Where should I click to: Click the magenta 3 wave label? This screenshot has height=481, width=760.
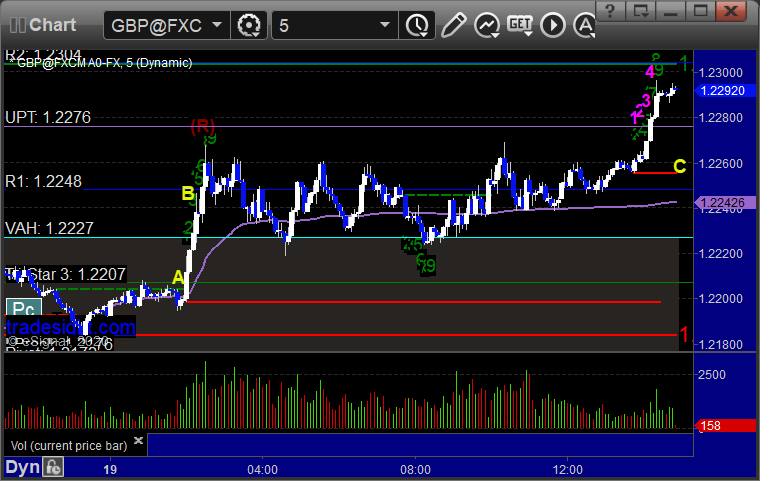[x=646, y=101]
